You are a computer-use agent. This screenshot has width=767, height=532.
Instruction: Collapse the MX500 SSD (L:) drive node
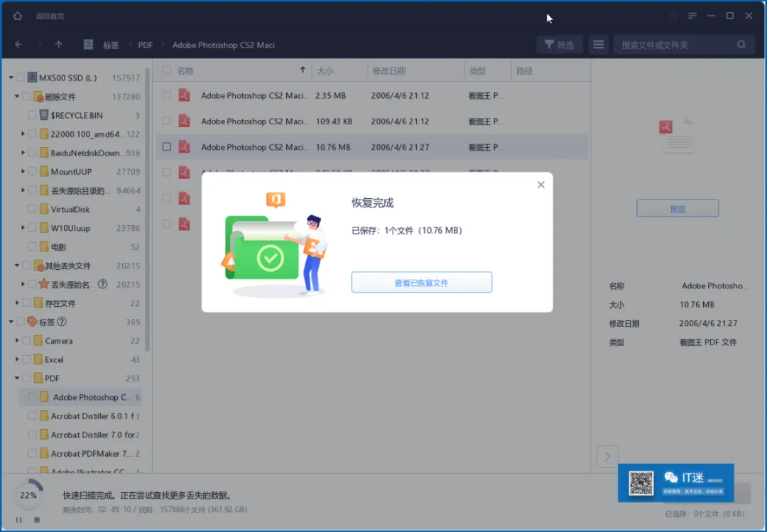tap(11, 77)
